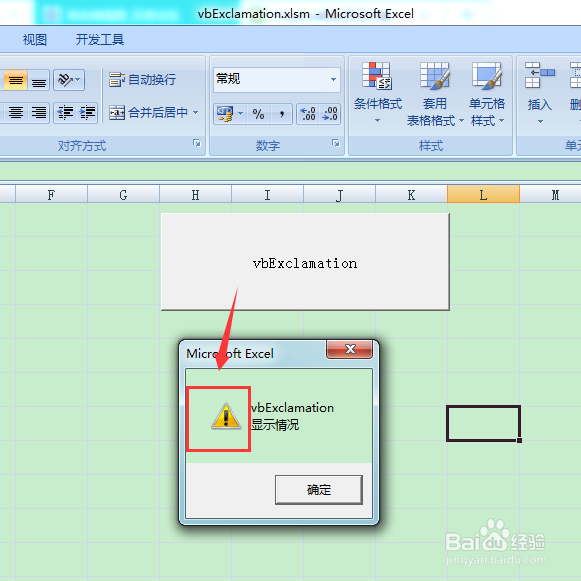This screenshot has height=581, width=581.
Task: Toggle middle vertical alignment icon
Action: tap(16, 80)
